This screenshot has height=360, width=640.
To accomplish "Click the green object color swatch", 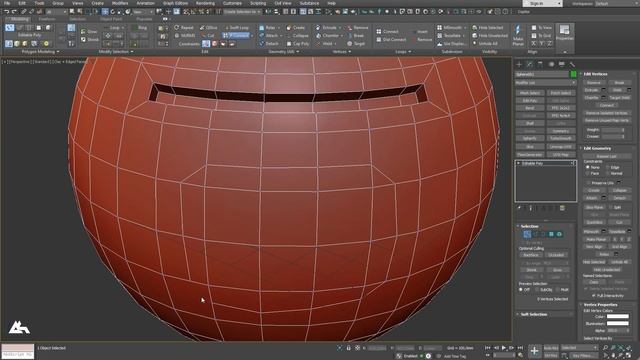I will tap(573, 74).
